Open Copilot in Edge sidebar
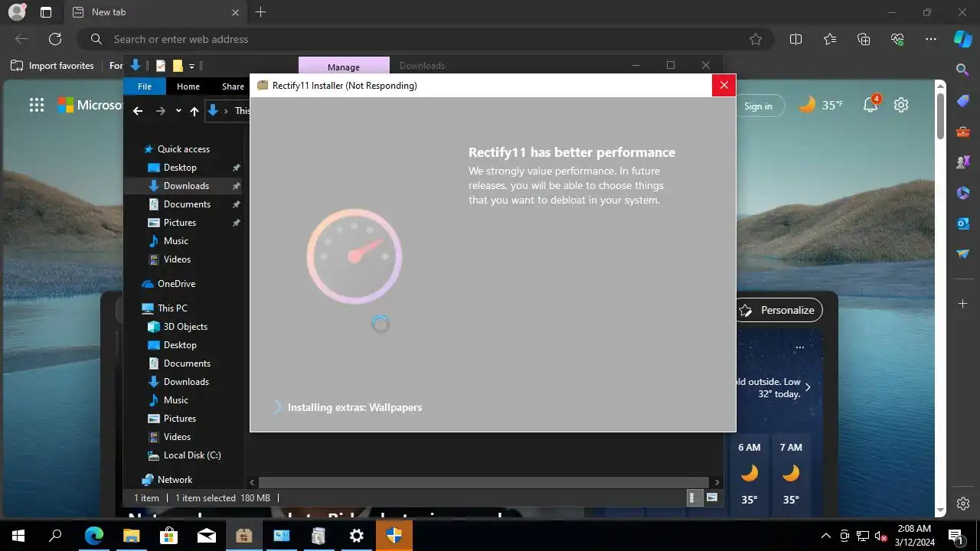980x551 pixels. (962, 38)
